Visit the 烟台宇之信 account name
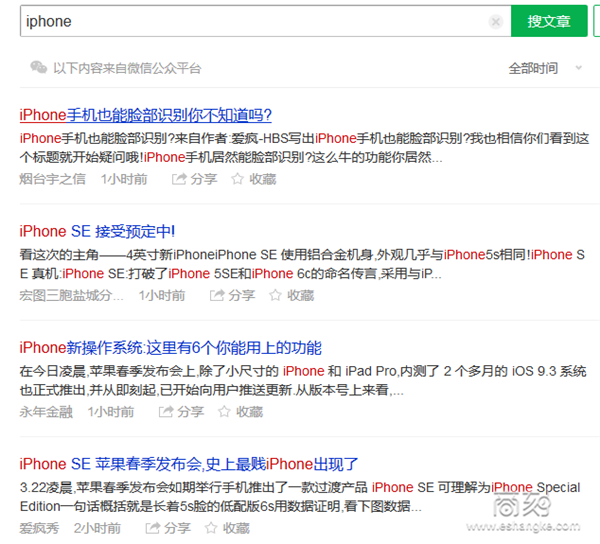The image size is (600, 544). click(52, 179)
